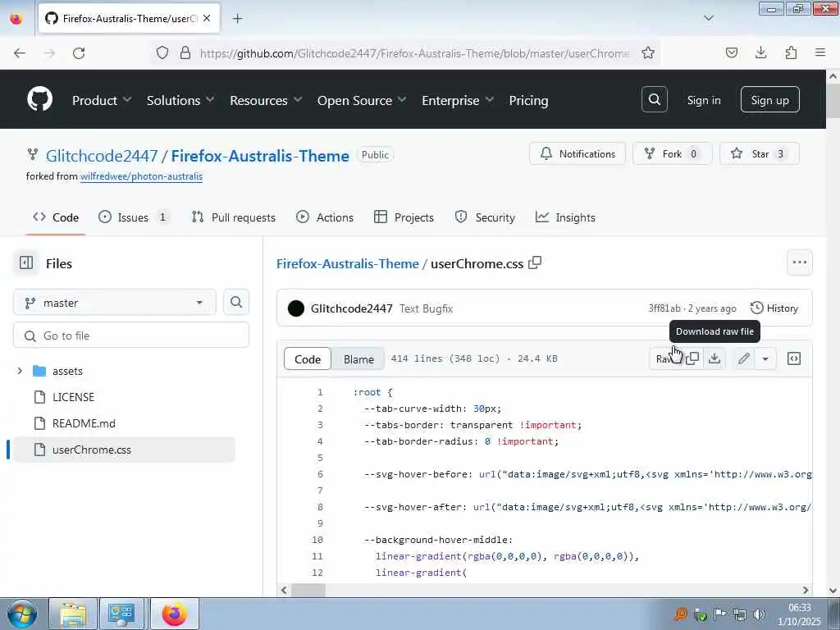Expand the Resources menu

click(266, 100)
